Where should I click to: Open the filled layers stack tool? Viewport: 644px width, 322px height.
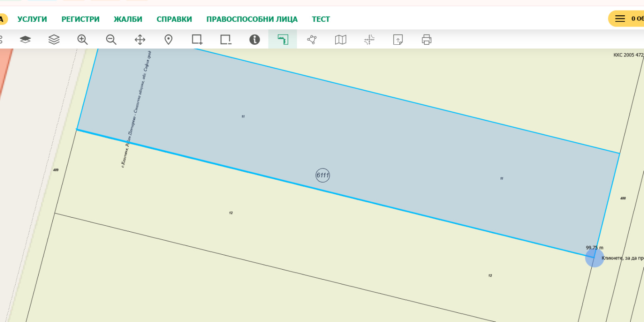[25, 39]
